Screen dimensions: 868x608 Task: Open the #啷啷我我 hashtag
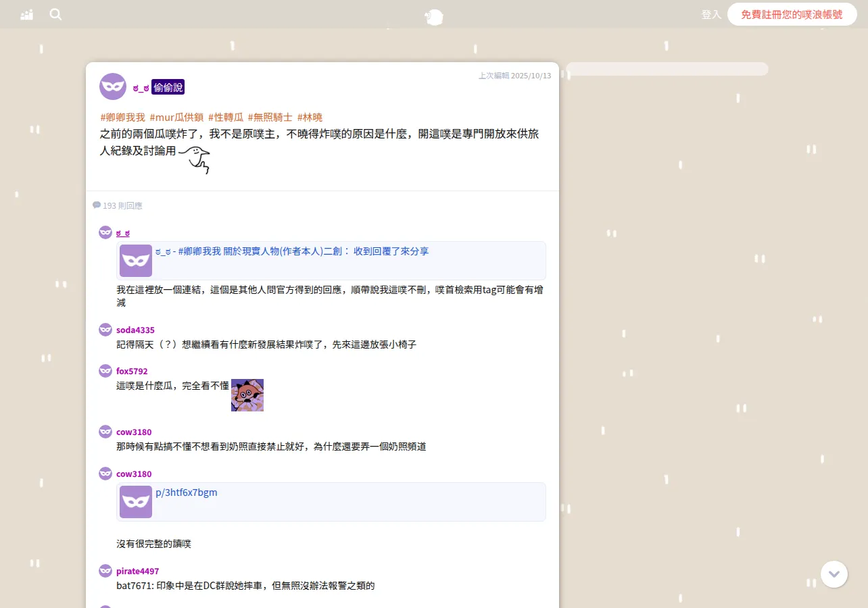coord(122,117)
